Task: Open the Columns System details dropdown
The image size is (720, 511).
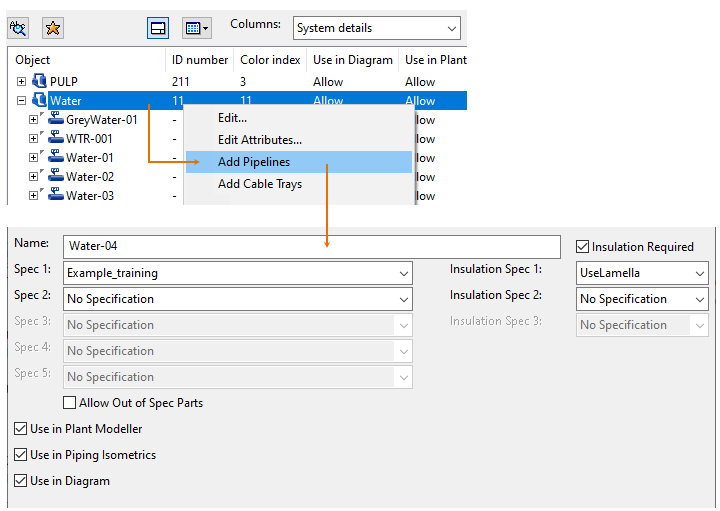Action: [x=376, y=28]
